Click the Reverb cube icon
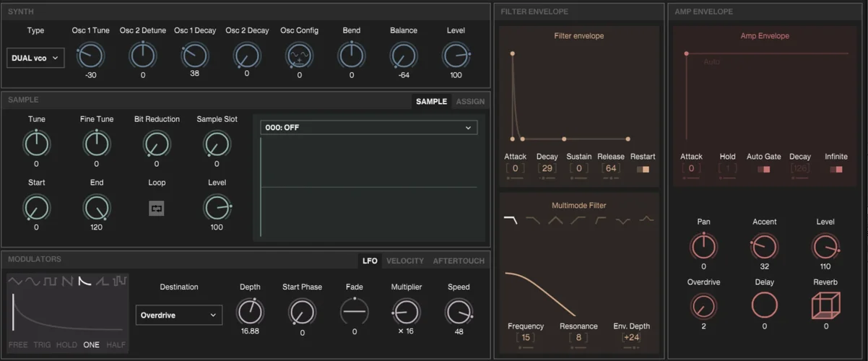 point(825,305)
